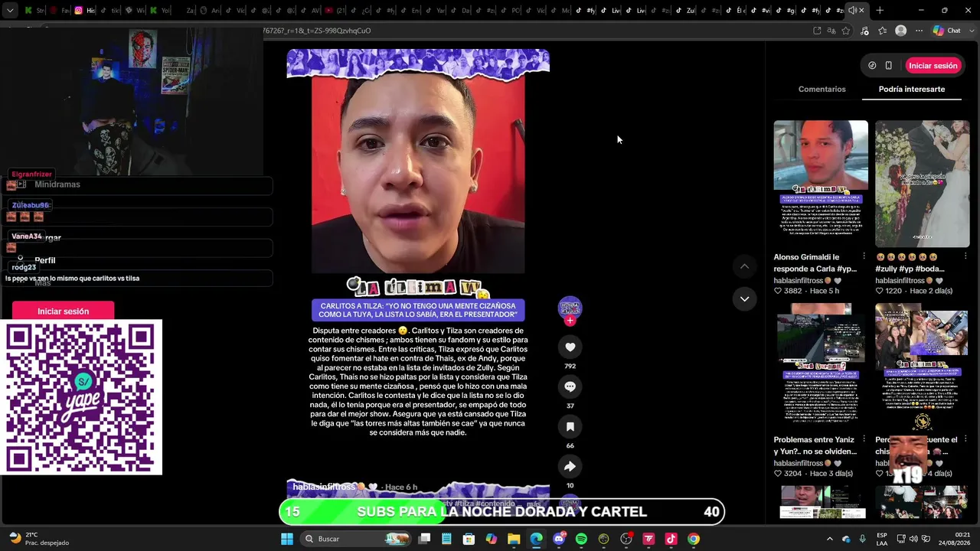The height and width of the screenshot is (551, 980).
Task: Show hidden system tray icons
Action: tap(829, 539)
